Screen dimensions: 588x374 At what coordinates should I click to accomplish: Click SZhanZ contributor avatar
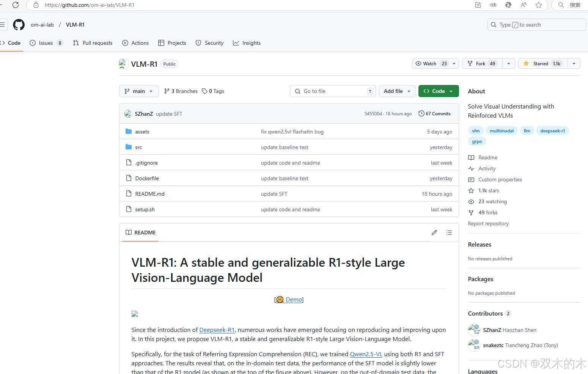pos(474,330)
